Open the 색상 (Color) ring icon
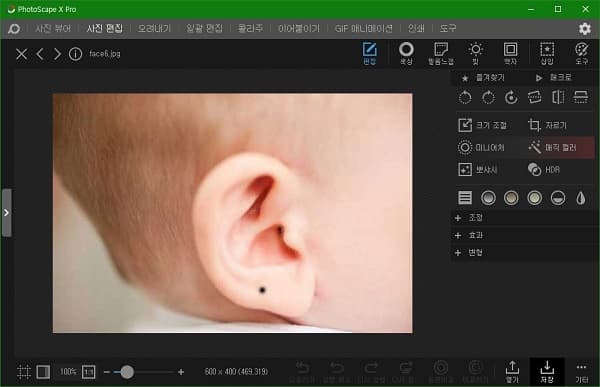This screenshot has width=600, height=387. [406, 54]
